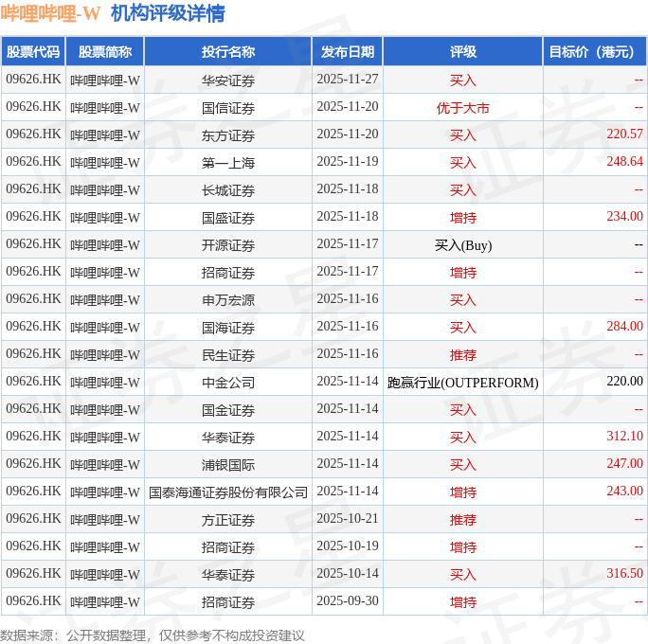648x644 pixels.
Task: Select the 第一上海 cell
Action: point(228,163)
